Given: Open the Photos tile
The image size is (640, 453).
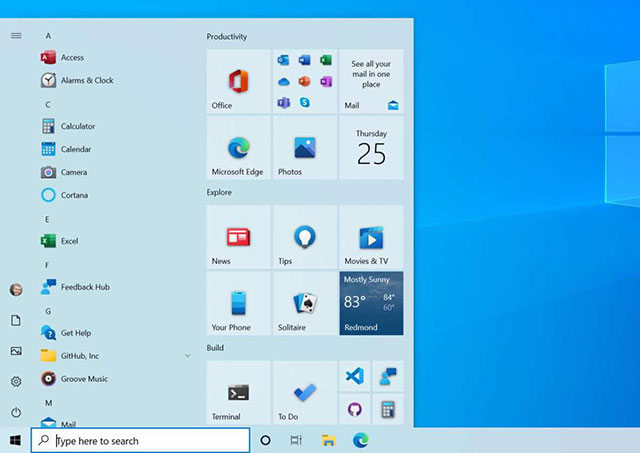Looking at the screenshot, I should (x=305, y=148).
